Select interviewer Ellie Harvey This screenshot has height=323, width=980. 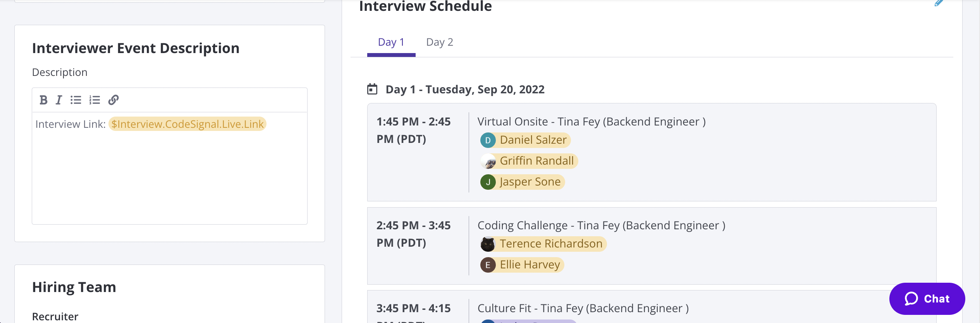tap(530, 265)
